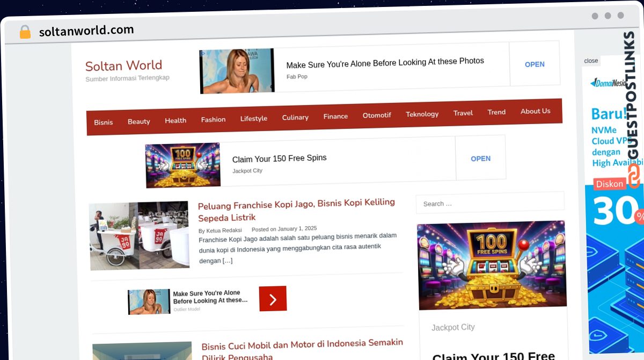644x360 pixels.
Task: Select the Trend menu item
Action: [x=496, y=112]
